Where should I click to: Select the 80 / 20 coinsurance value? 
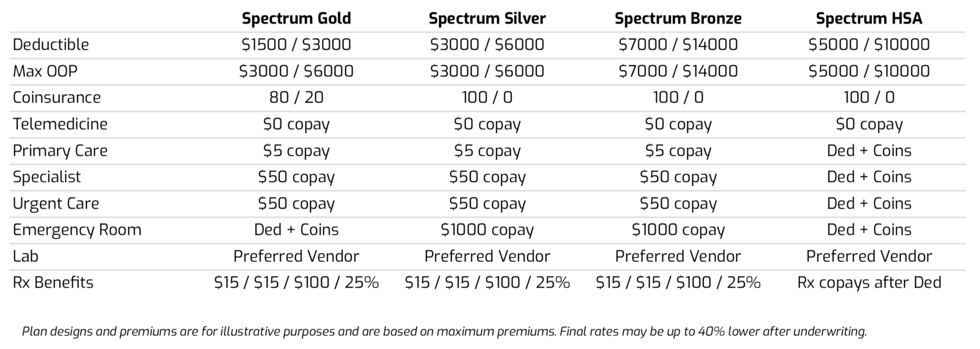(296, 98)
